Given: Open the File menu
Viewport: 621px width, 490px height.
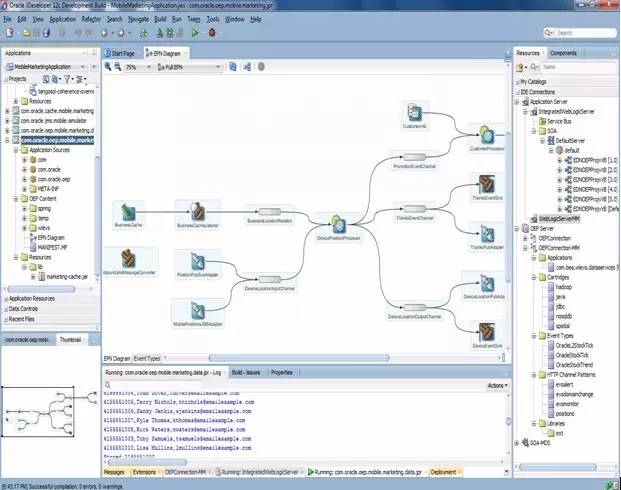Looking at the screenshot, I should [x=7, y=19].
